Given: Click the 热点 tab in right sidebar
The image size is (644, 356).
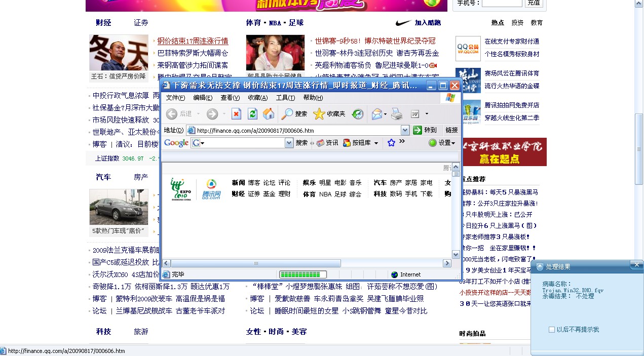Looking at the screenshot, I should tap(498, 23).
